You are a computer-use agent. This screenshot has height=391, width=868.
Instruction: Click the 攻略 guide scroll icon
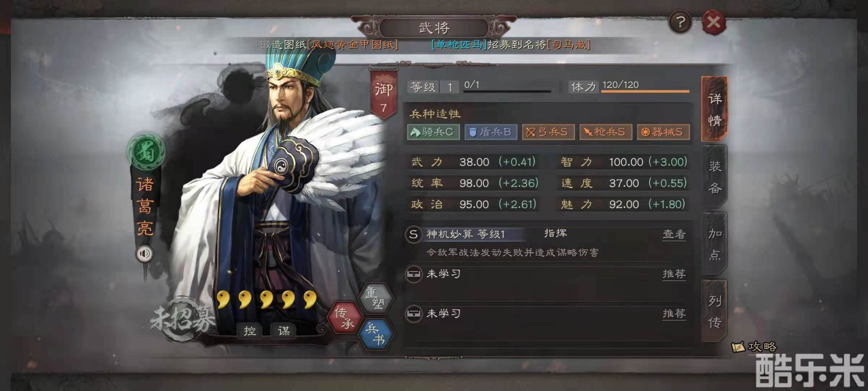[x=738, y=347]
